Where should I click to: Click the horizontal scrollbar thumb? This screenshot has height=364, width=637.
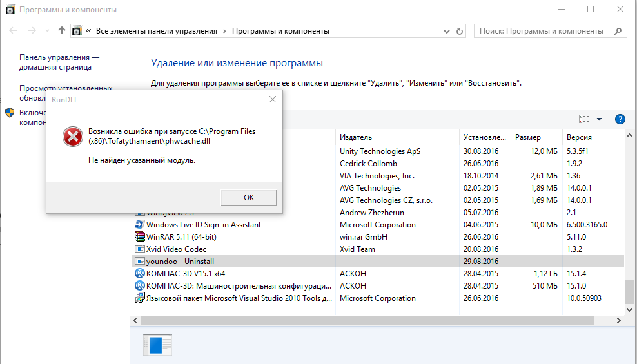click(x=367, y=320)
